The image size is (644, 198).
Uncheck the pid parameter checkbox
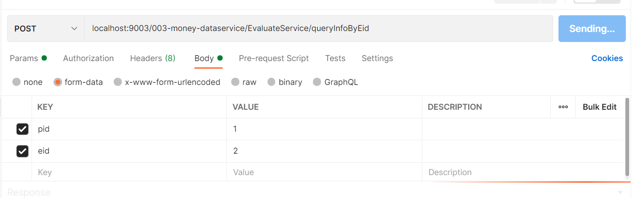coord(22,129)
